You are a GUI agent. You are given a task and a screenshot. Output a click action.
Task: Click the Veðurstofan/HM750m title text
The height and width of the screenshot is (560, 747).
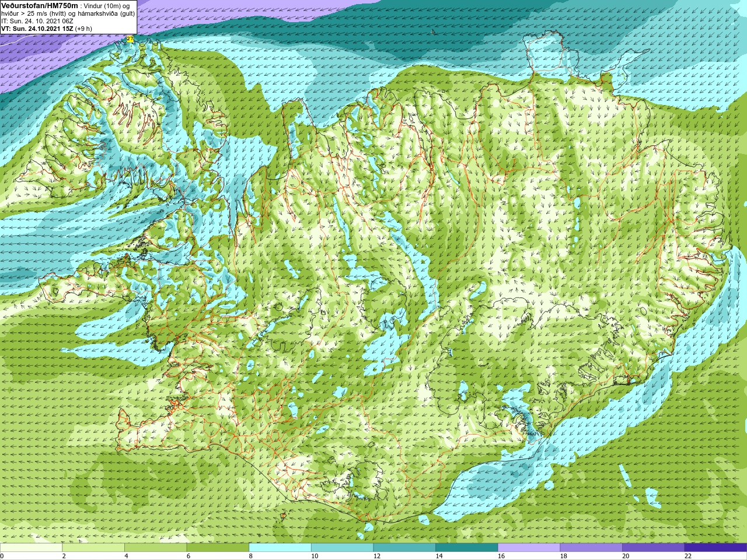pos(40,5)
